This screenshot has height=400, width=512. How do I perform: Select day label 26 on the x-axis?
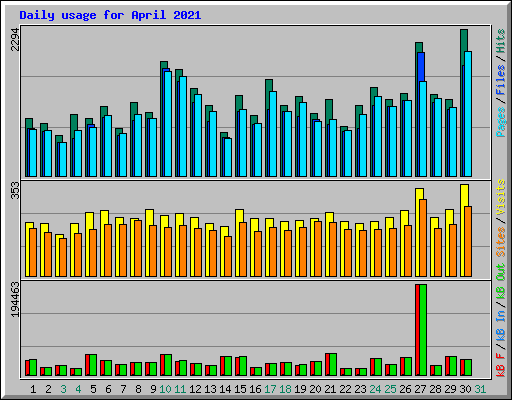tap(405, 389)
